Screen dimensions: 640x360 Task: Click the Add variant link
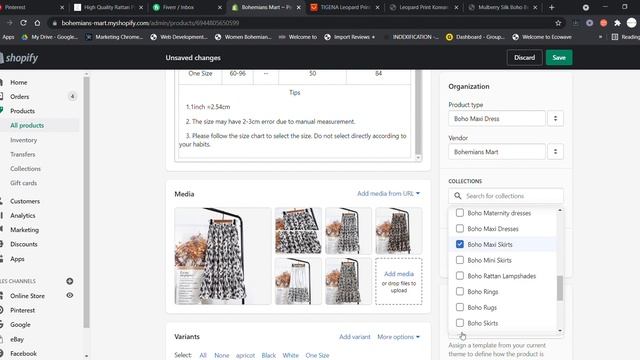pos(355,337)
